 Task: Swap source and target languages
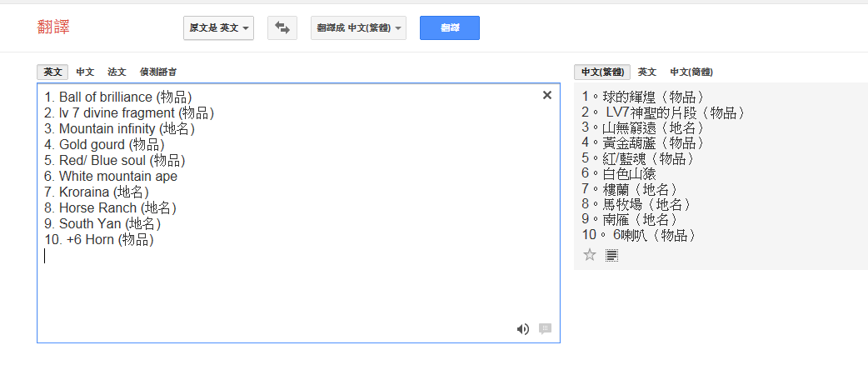[282, 28]
